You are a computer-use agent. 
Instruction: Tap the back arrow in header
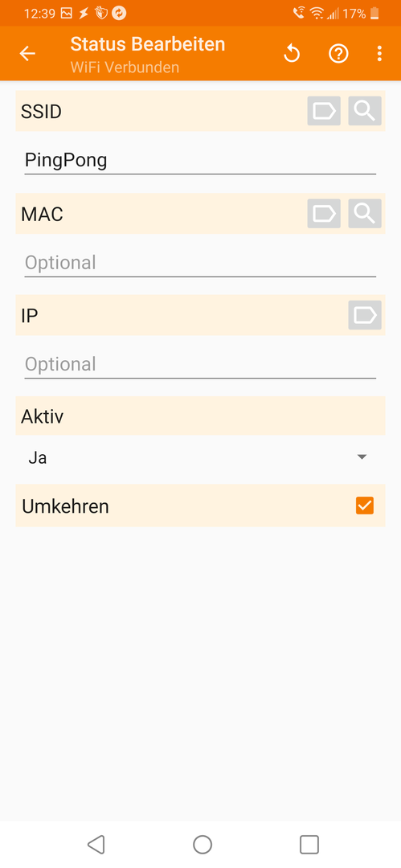pos(27,54)
